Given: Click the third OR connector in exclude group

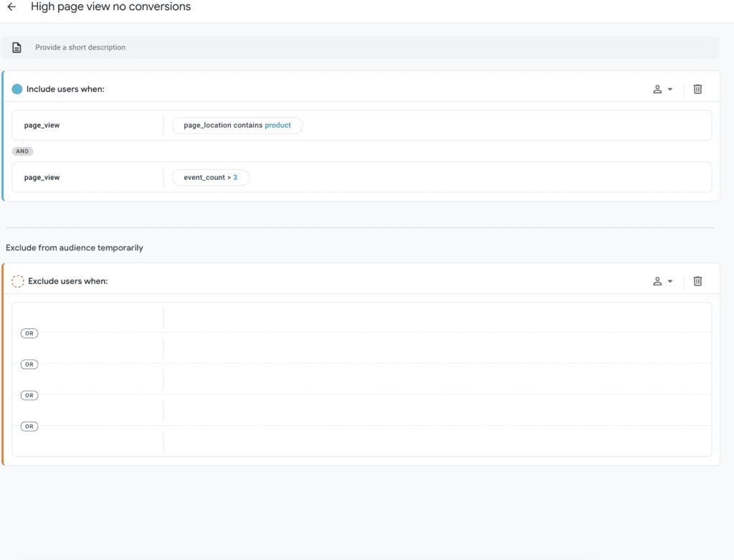Looking at the screenshot, I should coord(29,395).
